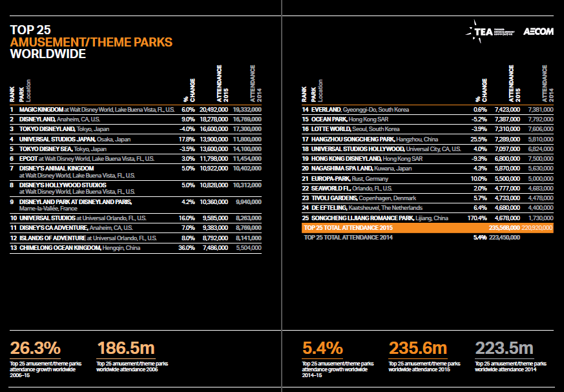This screenshot has width=564, height=392.
Task: Click the 26.3% growth statistic
Action: coord(36,348)
